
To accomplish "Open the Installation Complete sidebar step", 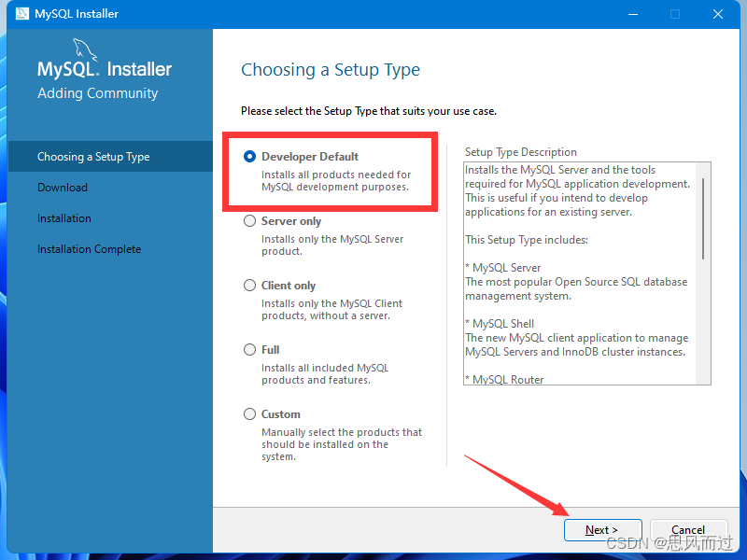I will (89, 249).
